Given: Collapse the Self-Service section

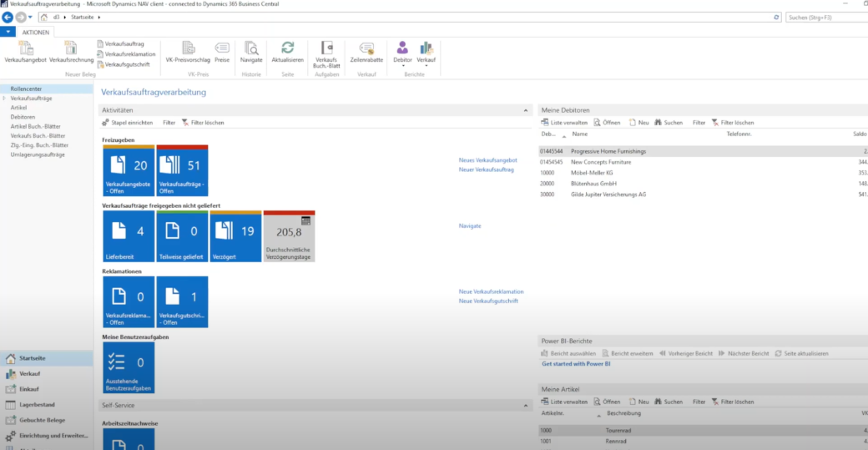Looking at the screenshot, I should point(525,405).
